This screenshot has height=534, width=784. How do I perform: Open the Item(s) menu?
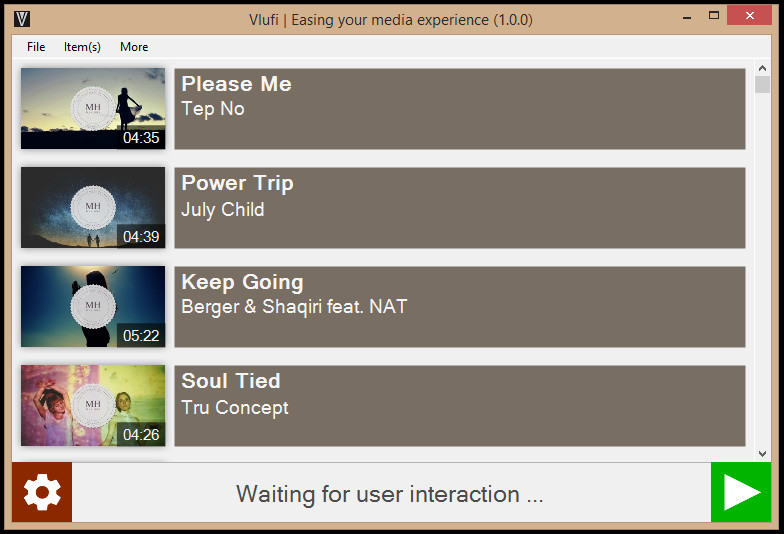pyautogui.click(x=82, y=47)
